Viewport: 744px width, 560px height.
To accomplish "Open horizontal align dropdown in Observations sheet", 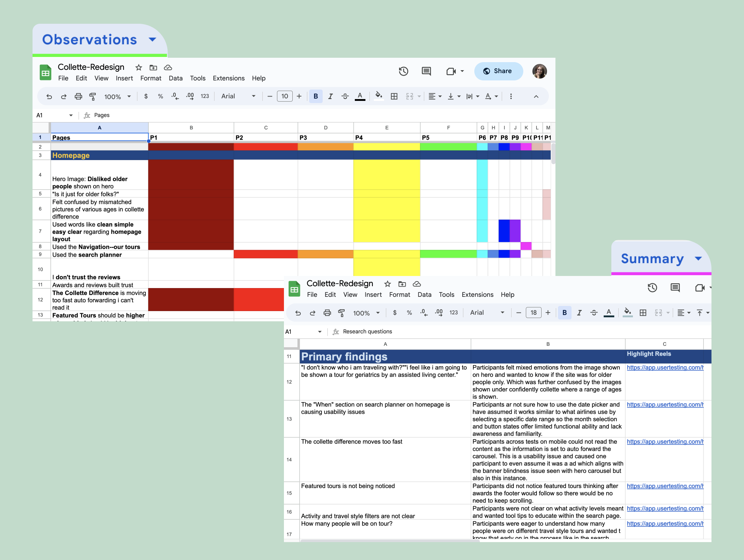I will 435,96.
